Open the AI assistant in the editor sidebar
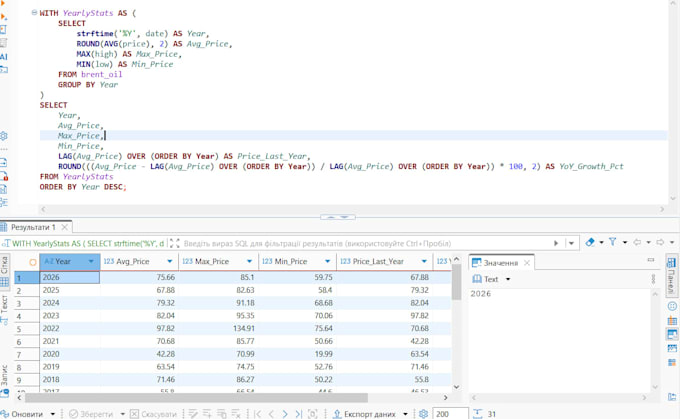680x419 pixels. click(x=3, y=57)
